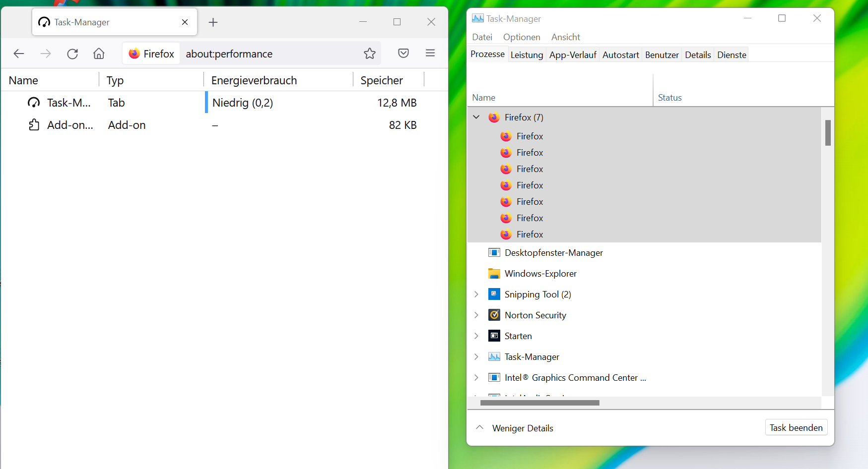Switch to the Details tab
This screenshot has height=469, width=868.
point(698,55)
